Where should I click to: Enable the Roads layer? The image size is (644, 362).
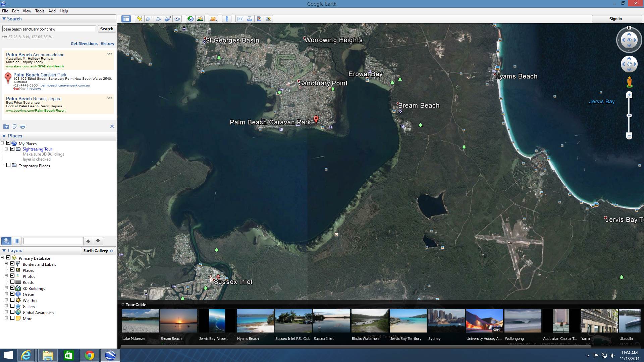(13, 282)
